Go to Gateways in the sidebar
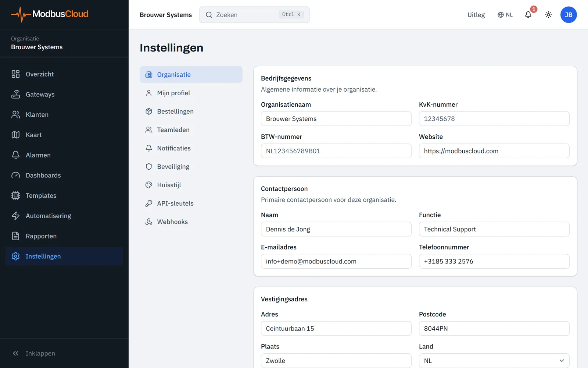The height and width of the screenshot is (368, 588). pyautogui.click(x=64, y=95)
